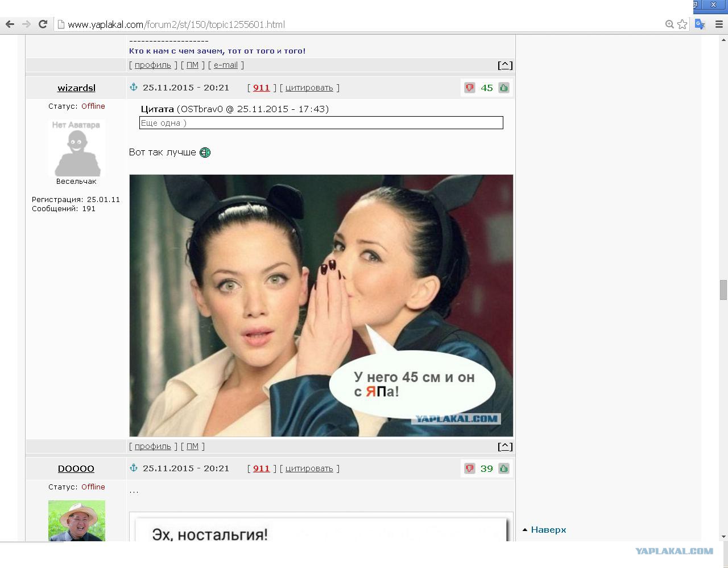The image size is (728, 568).
Task: Bookmark this page with the star icon
Action: 682,24
